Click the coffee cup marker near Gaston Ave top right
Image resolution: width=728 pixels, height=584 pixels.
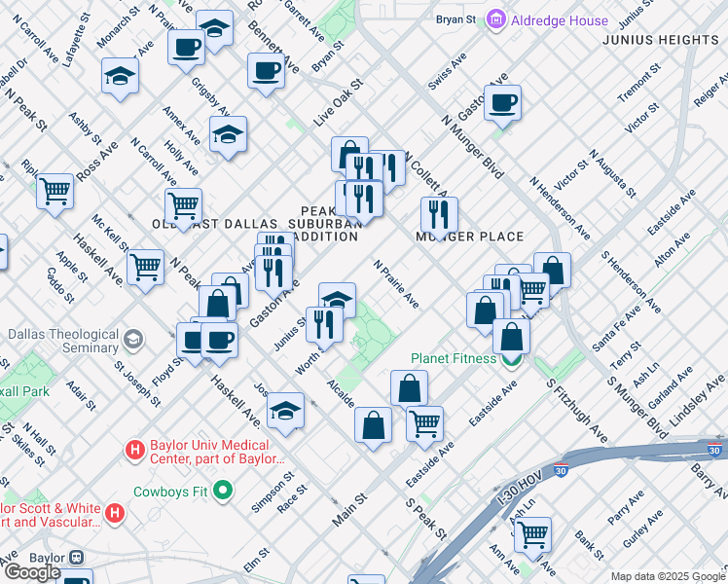tap(502, 102)
